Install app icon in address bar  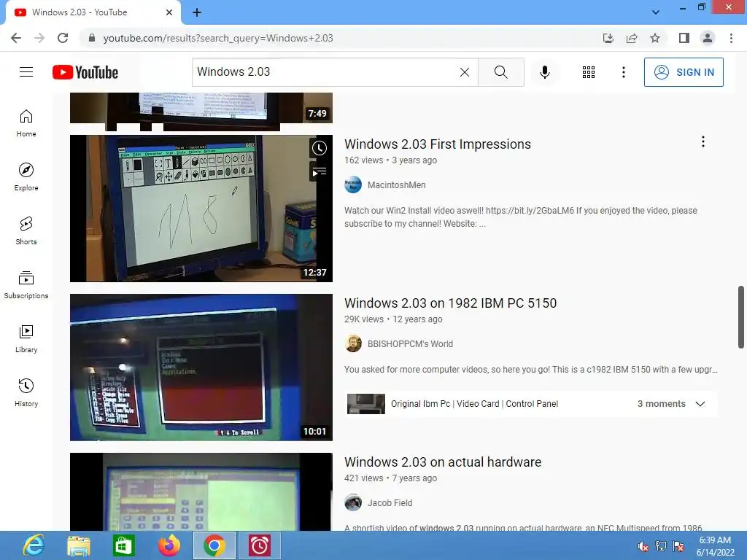pos(608,38)
